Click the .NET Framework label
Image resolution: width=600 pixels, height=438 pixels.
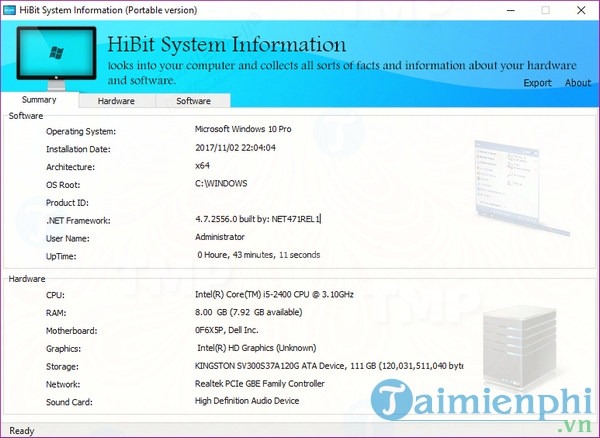click(78, 221)
